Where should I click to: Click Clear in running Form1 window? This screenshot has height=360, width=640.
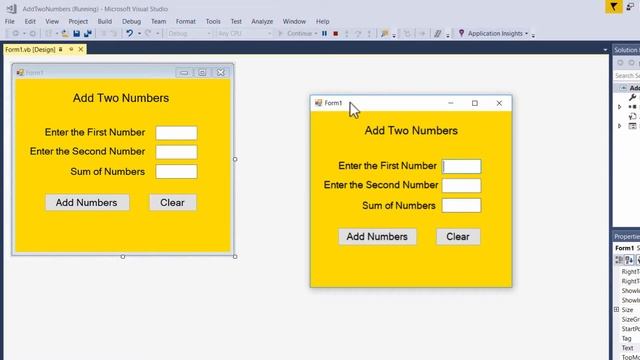point(458,237)
